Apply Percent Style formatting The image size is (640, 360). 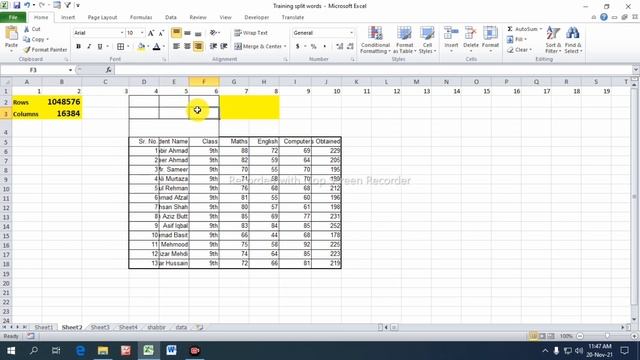(x=313, y=47)
